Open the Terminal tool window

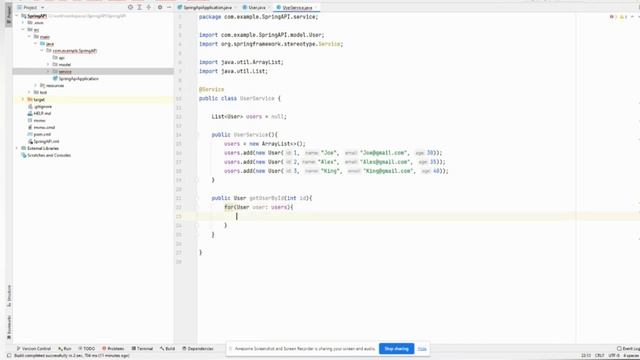click(142, 349)
